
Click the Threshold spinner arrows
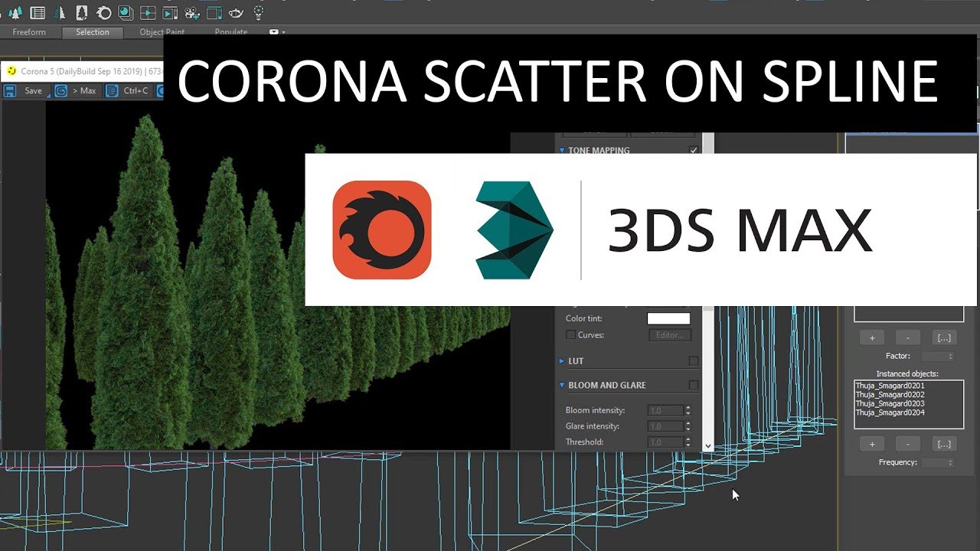[688, 442]
